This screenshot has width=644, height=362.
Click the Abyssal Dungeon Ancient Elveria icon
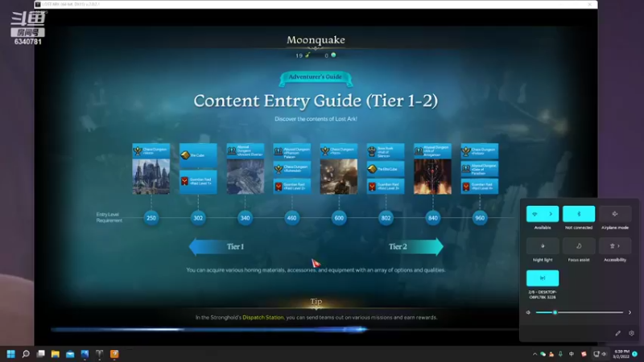[232, 150]
